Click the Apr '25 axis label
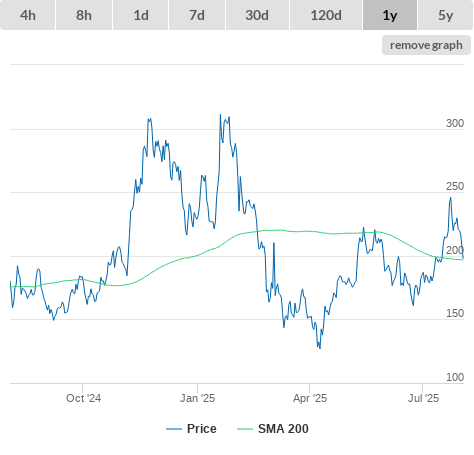Image resolution: width=474 pixels, height=455 pixels. tap(310, 398)
